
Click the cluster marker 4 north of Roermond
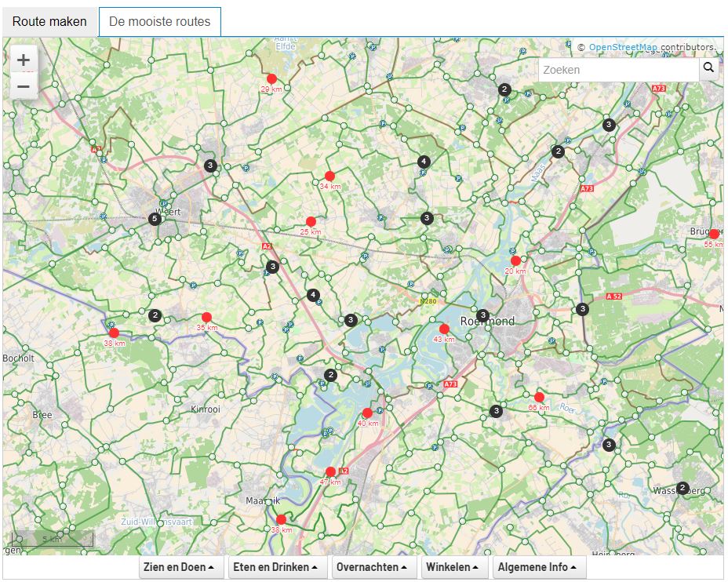click(x=423, y=161)
